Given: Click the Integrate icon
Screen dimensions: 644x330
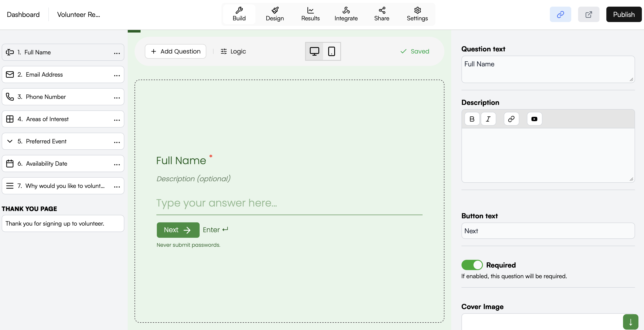Looking at the screenshot, I should (346, 10).
